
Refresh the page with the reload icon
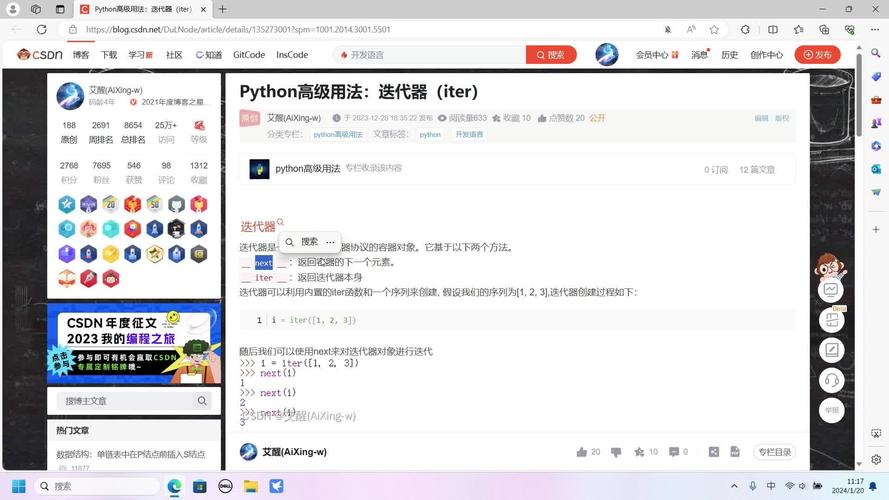[x=41, y=29]
